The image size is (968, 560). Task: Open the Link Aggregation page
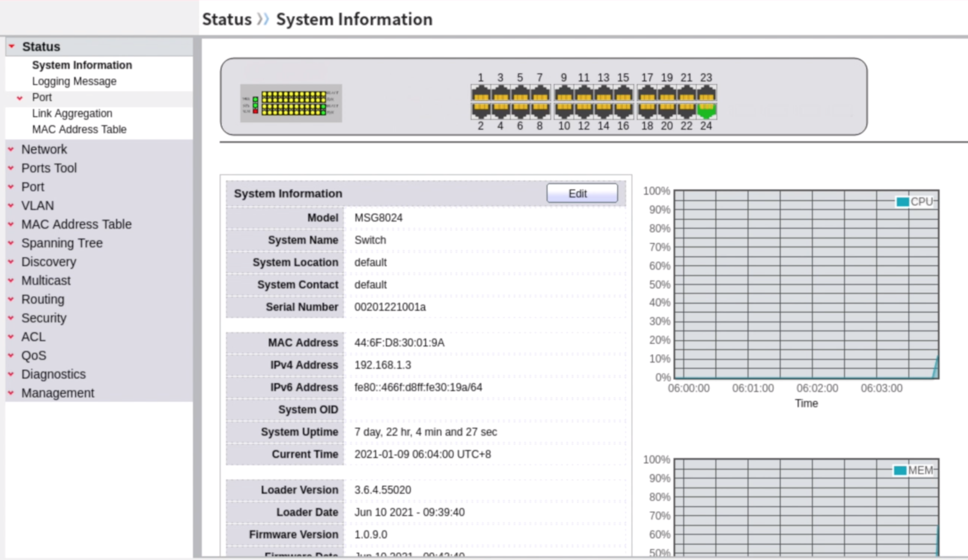pos(73,113)
